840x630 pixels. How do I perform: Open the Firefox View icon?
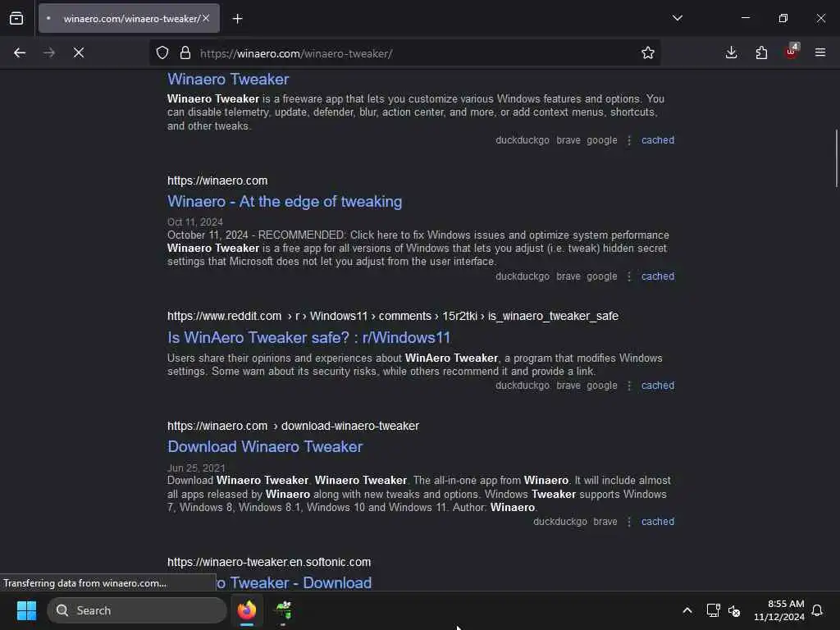pos(16,18)
